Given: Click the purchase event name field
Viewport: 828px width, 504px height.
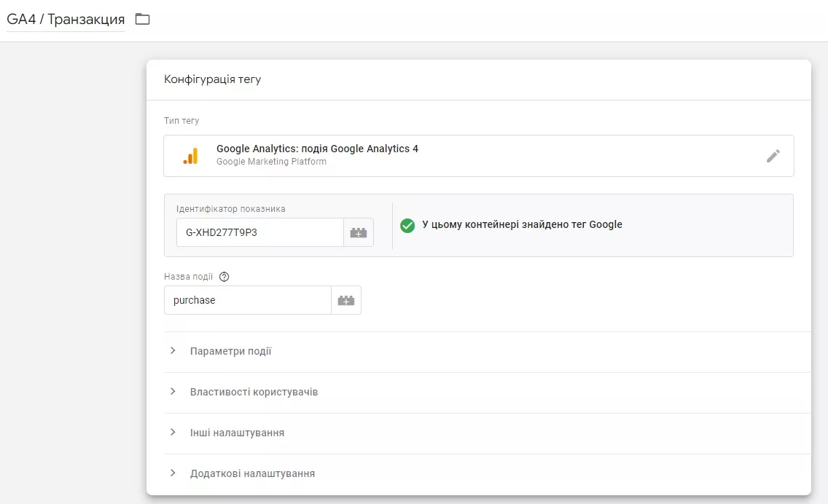Looking at the screenshot, I should 248,300.
